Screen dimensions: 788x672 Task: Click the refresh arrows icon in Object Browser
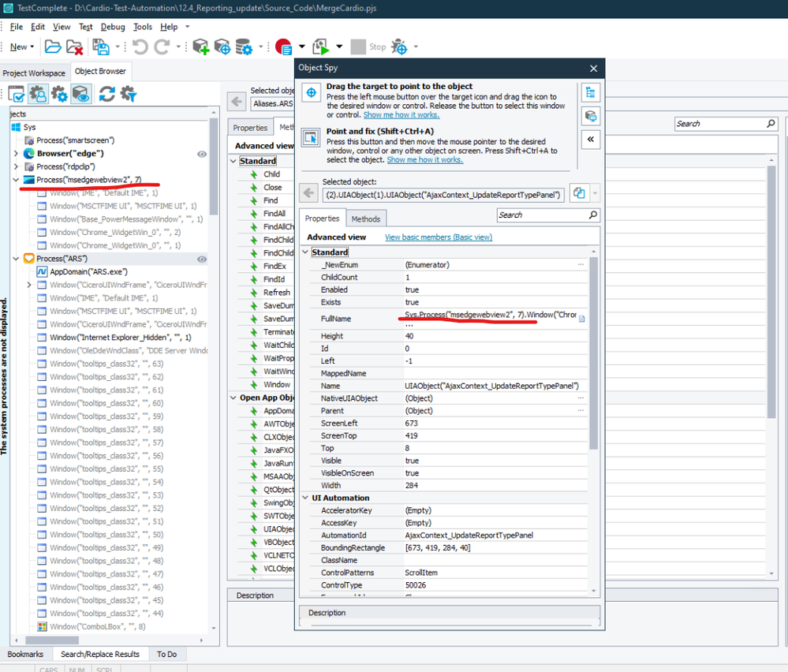pos(106,95)
